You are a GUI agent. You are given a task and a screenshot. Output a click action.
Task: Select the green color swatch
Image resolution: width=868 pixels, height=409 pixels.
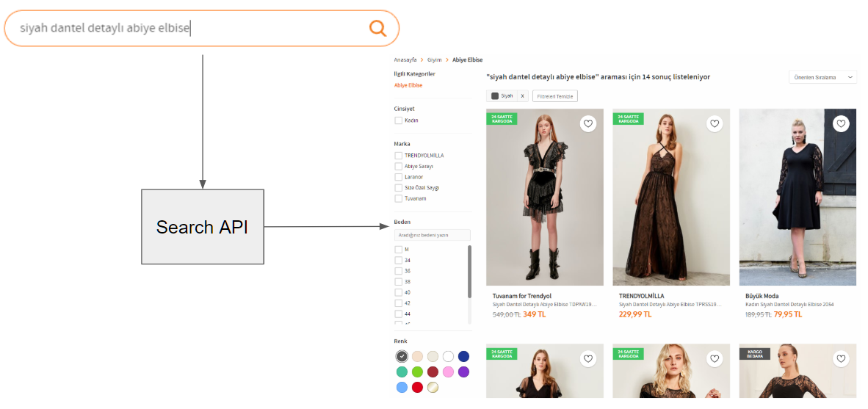[x=417, y=372]
